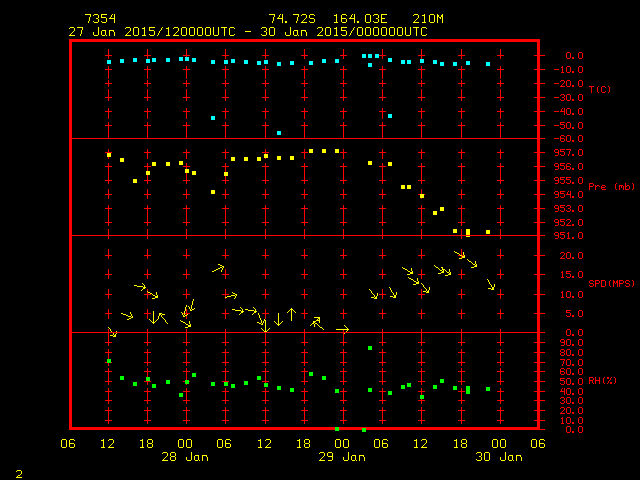Click the rightmost yellow wind arrow
The image size is (640, 480).
491,285
